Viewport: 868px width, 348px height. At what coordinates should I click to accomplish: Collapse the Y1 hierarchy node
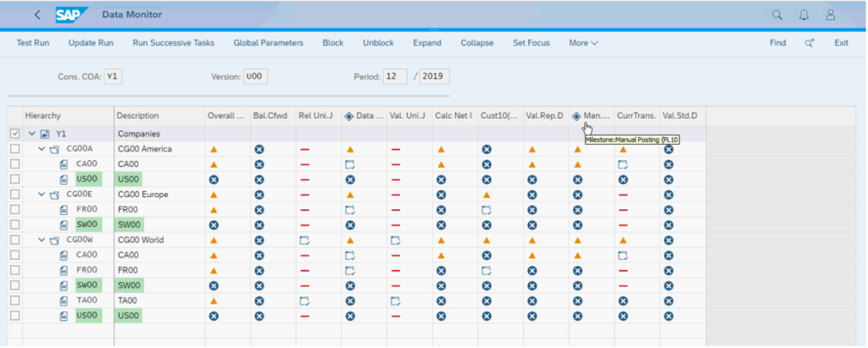(x=32, y=134)
